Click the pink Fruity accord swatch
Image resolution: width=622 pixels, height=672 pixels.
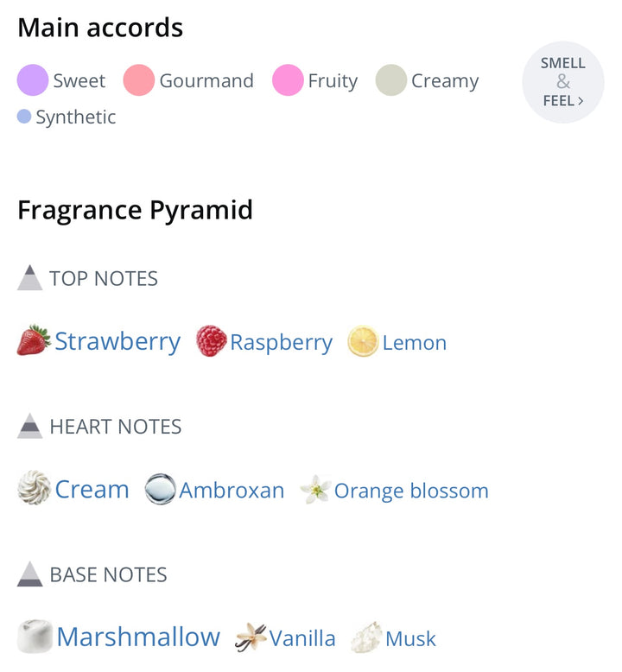pos(288,81)
